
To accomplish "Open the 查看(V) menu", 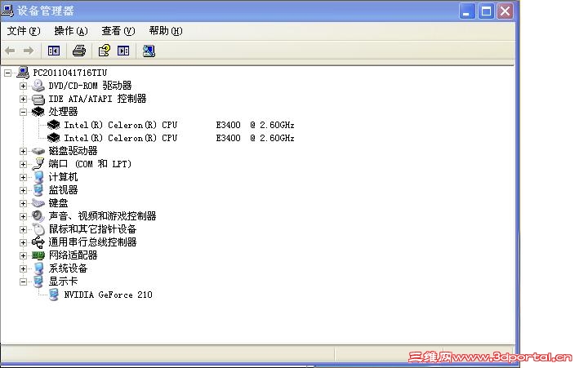I will point(118,31).
